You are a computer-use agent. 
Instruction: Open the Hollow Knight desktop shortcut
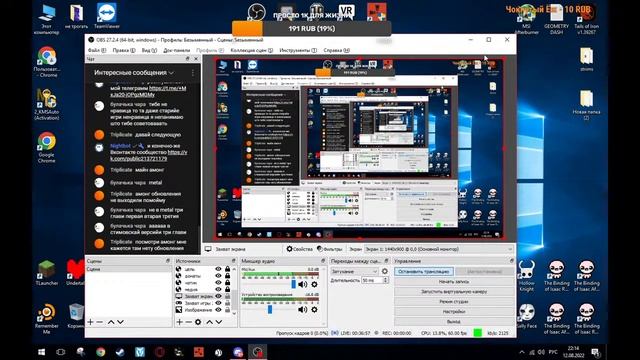pos(527,276)
